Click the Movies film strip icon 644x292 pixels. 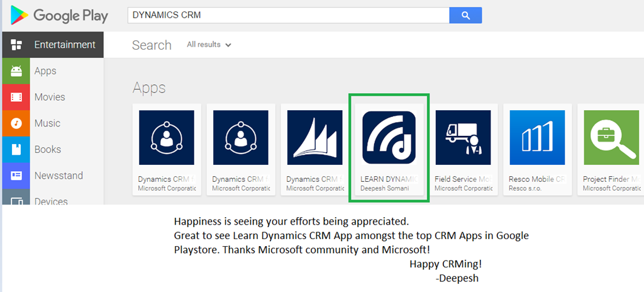click(16, 97)
